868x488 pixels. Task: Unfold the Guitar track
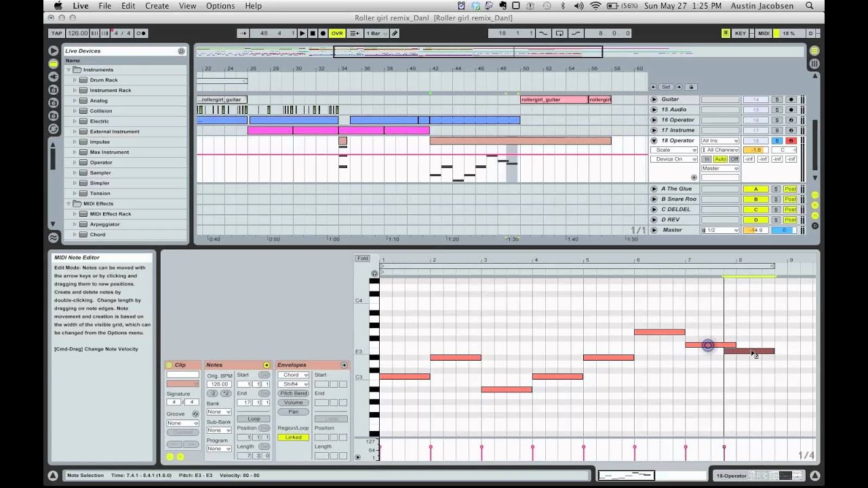654,100
